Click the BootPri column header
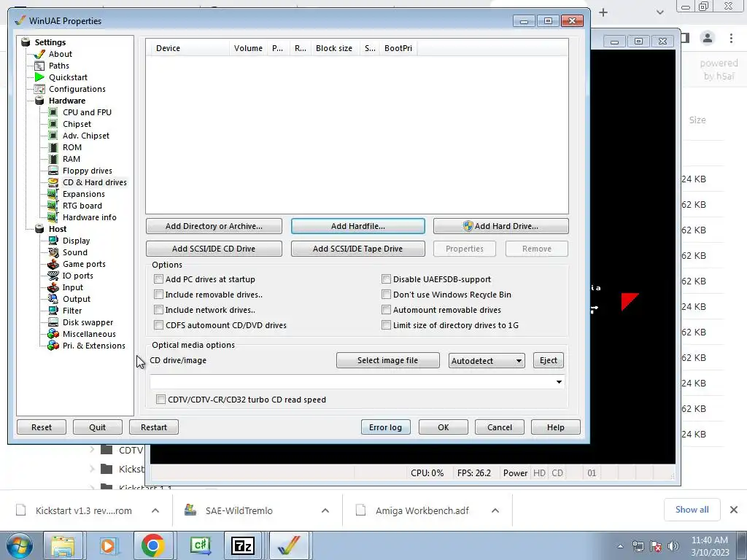747x560 pixels. coord(398,48)
